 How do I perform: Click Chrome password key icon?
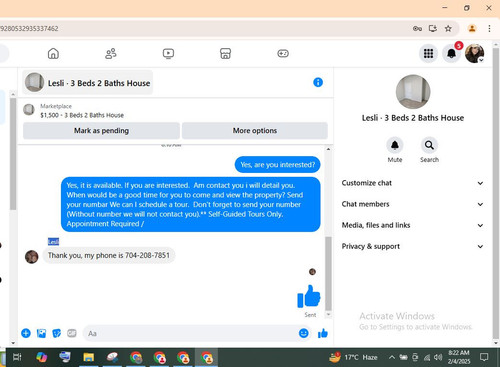coord(417,29)
